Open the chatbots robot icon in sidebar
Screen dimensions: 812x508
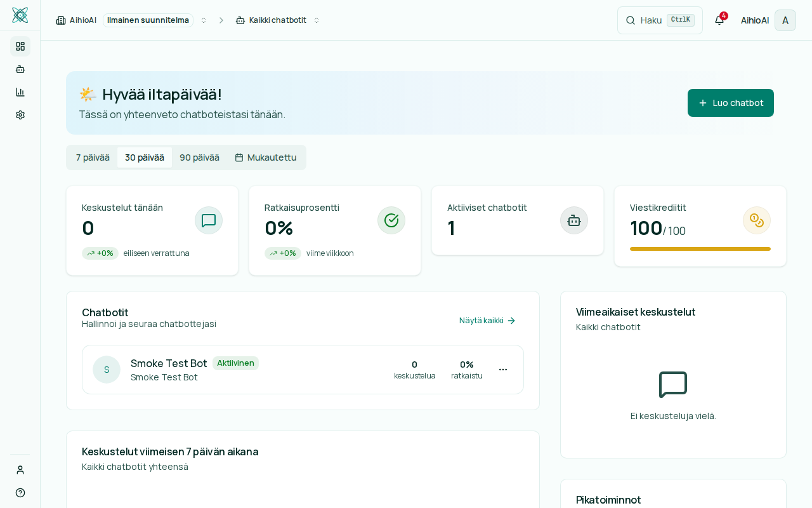(20, 69)
